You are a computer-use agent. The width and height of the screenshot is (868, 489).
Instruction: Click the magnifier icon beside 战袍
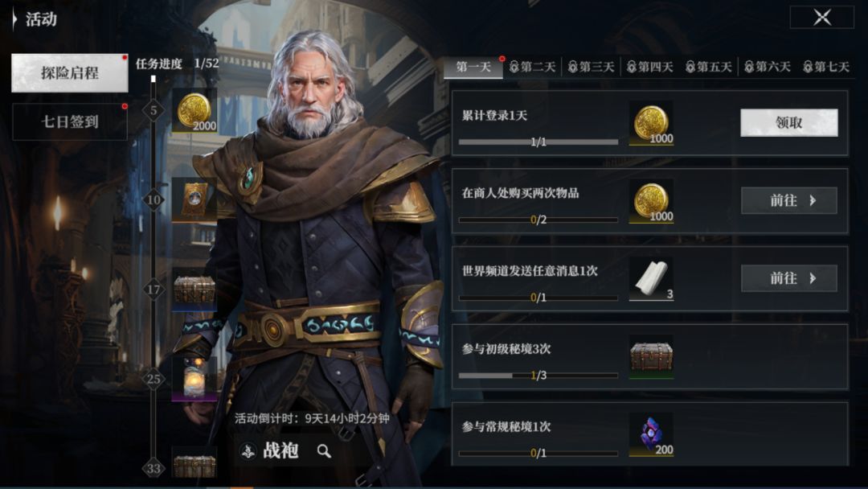pyautogui.click(x=324, y=451)
